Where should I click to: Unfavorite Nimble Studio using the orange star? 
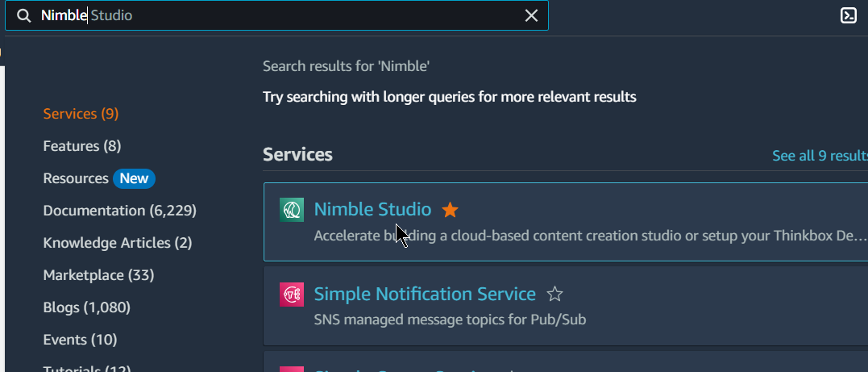tap(450, 210)
